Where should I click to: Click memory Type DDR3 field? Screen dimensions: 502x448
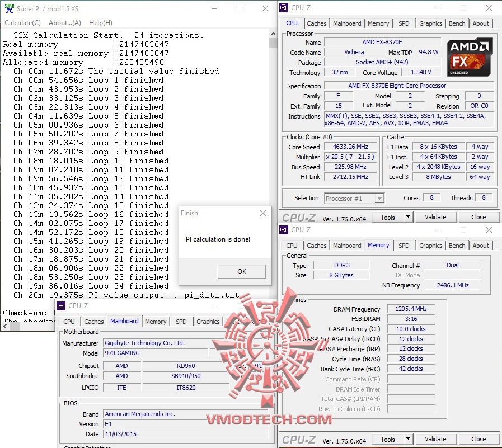tap(341, 265)
